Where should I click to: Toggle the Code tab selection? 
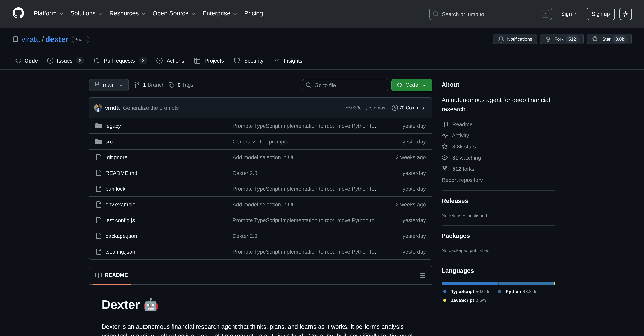26,61
